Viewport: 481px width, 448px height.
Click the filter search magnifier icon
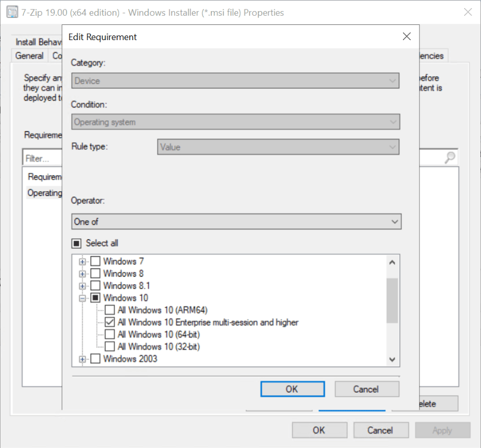[450, 157]
